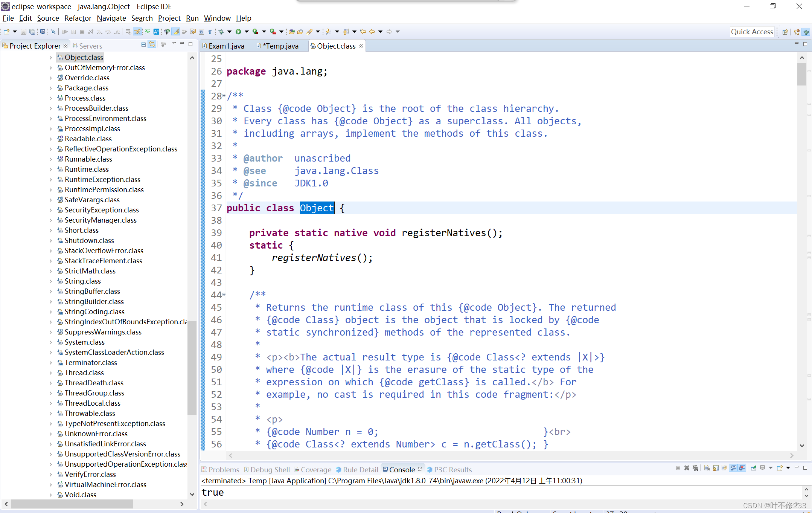Click Collapse All in Project Explorer
Screen dimensions: 812x513
tap(143, 44)
